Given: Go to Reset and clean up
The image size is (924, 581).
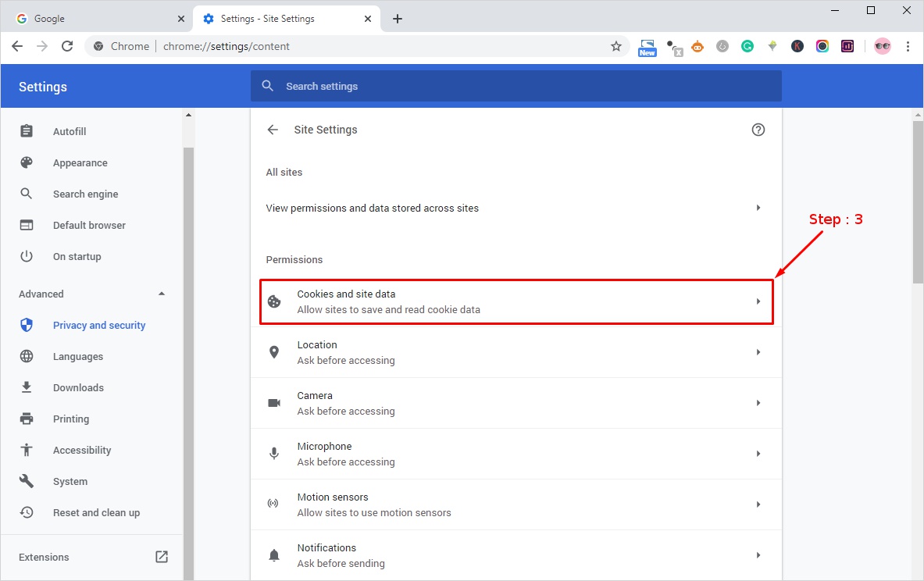Looking at the screenshot, I should click(x=96, y=512).
